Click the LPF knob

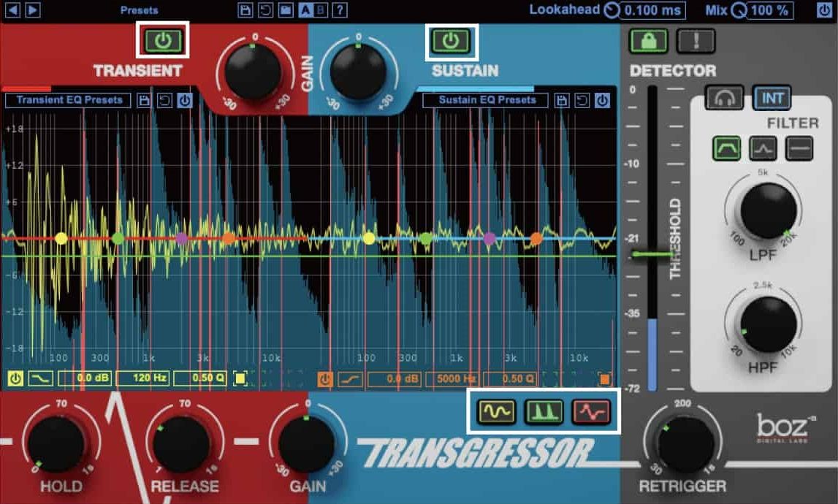click(x=768, y=210)
